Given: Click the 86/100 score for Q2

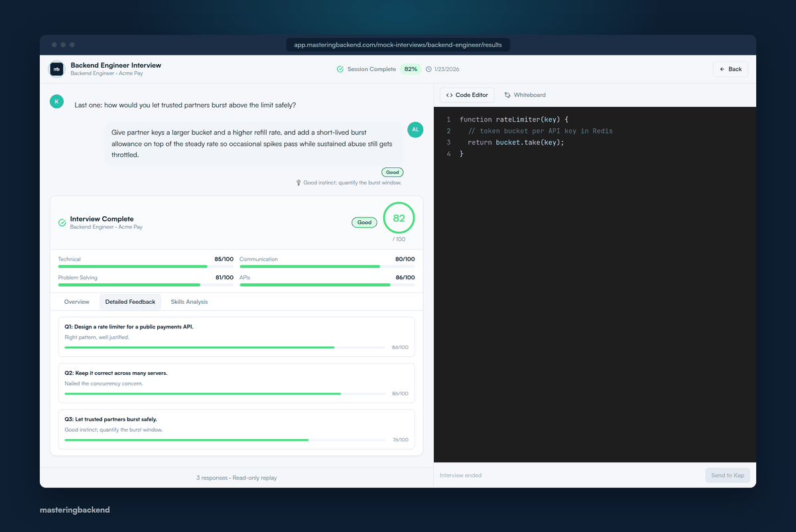Looking at the screenshot, I should pyautogui.click(x=400, y=394).
